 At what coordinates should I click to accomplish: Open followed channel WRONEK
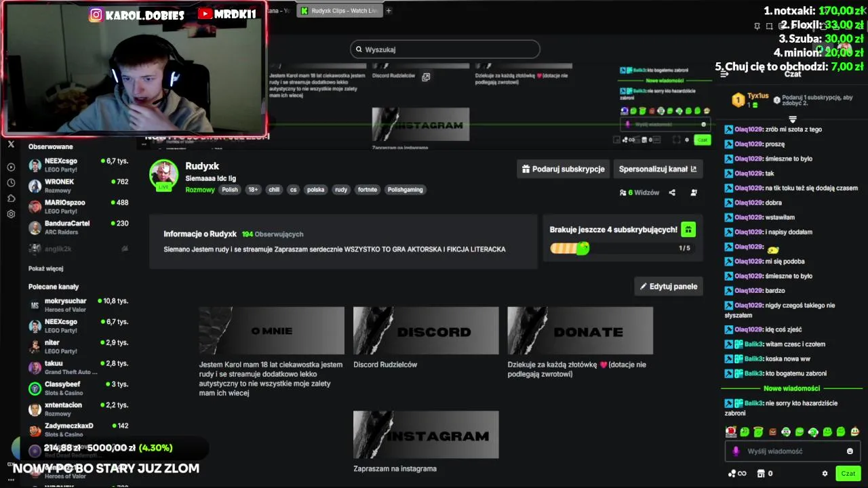[x=78, y=186]
